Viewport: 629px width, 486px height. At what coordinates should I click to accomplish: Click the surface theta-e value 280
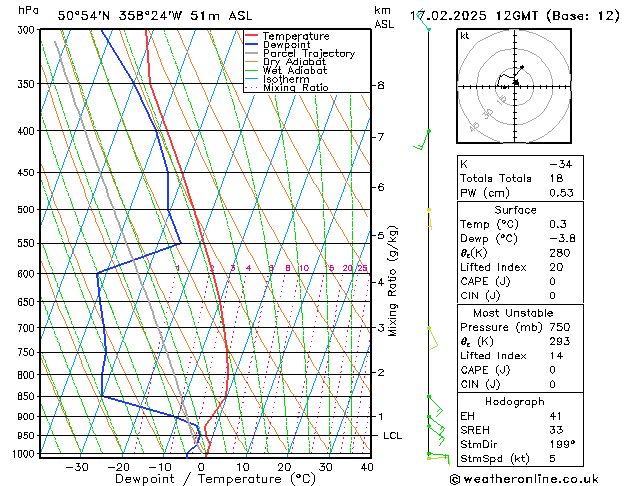(560, 253)
